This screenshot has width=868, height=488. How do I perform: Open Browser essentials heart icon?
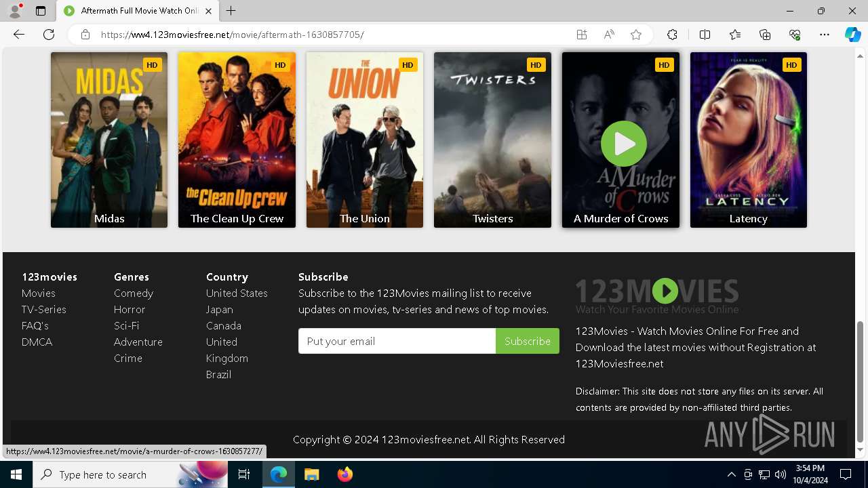(x=795, y=35)
